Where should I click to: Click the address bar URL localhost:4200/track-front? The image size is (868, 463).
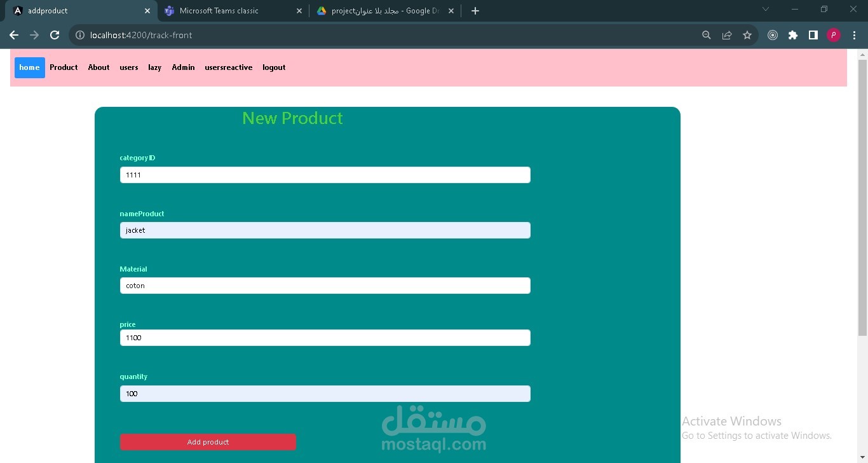pos(141,35)
